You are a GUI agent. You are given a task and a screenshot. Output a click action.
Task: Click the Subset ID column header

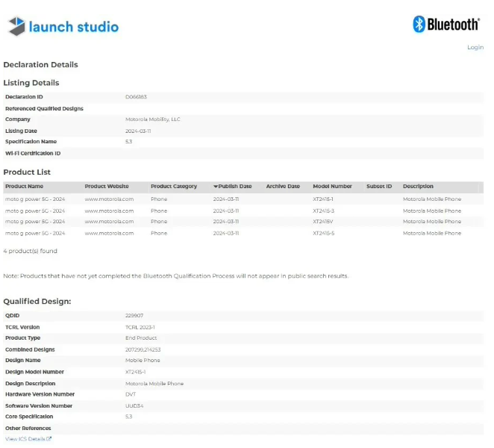click(379, 187)
